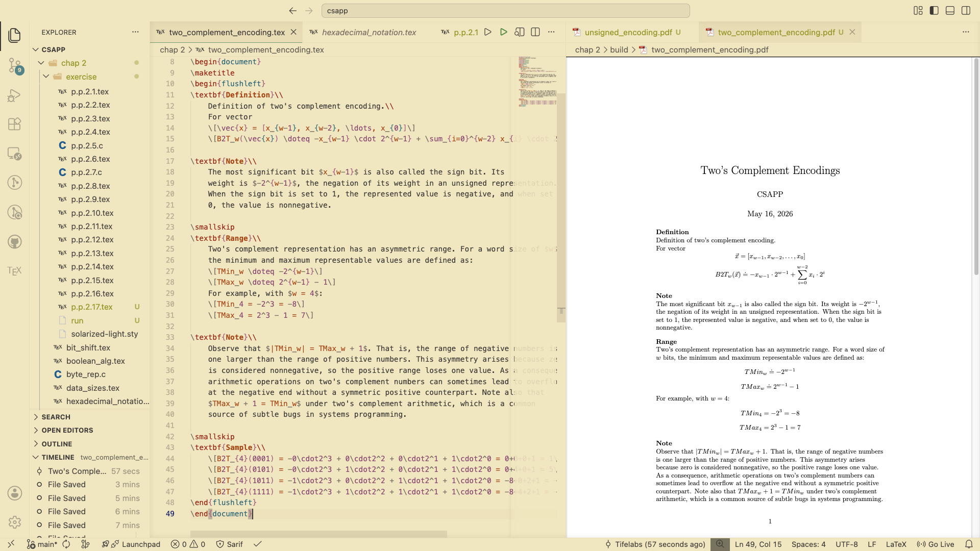Open the GitHub view in activity bar
The image size is (980, 551).
[x=14, y=242]
